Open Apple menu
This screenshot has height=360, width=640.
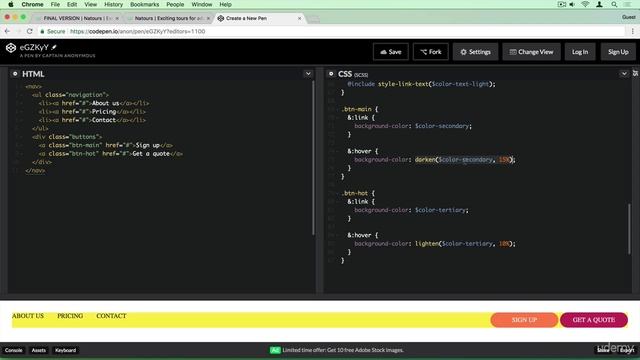click(x=11, y=4)
